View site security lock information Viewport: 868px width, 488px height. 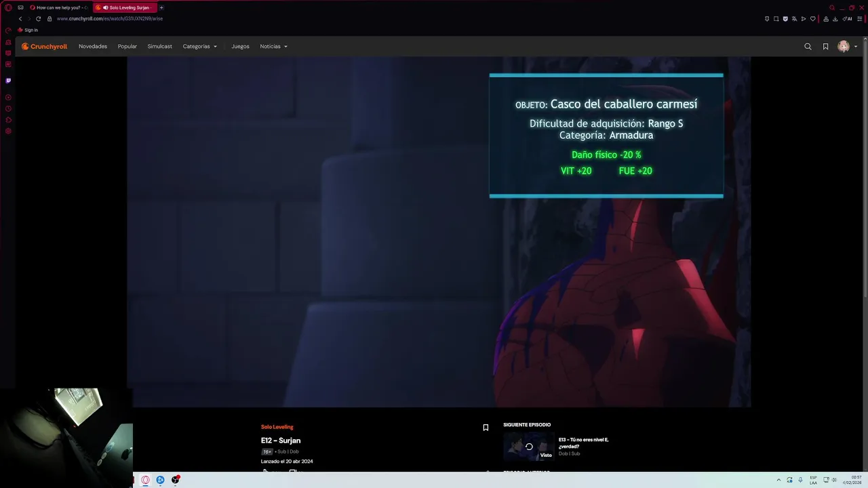(50, 19)
